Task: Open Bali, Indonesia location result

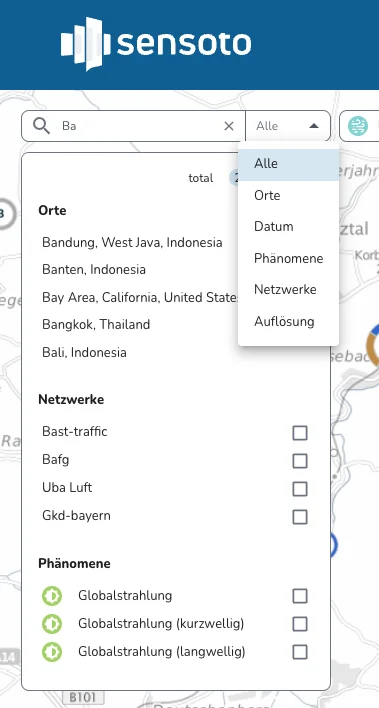Action: (84, 352)
